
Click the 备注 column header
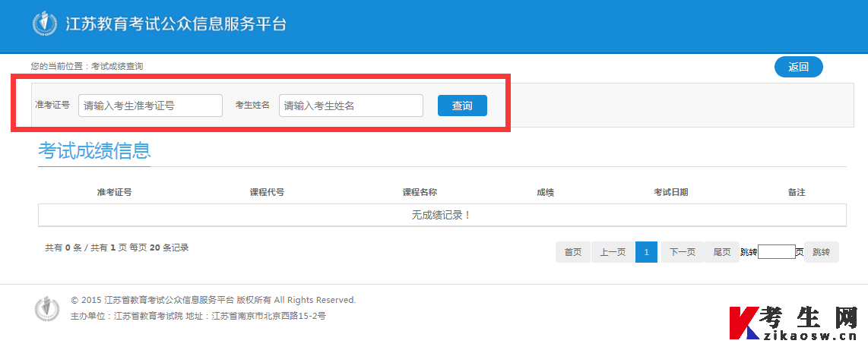pos(797,192)
